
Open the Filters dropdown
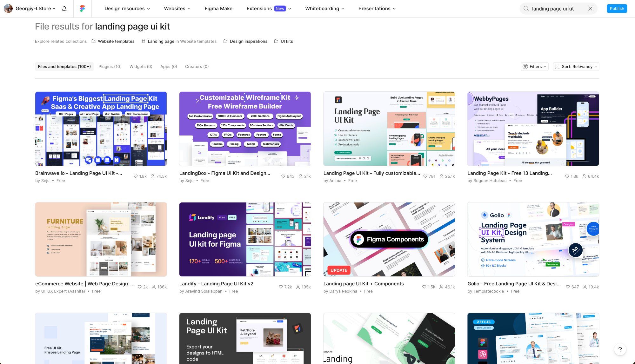(535, 66)
